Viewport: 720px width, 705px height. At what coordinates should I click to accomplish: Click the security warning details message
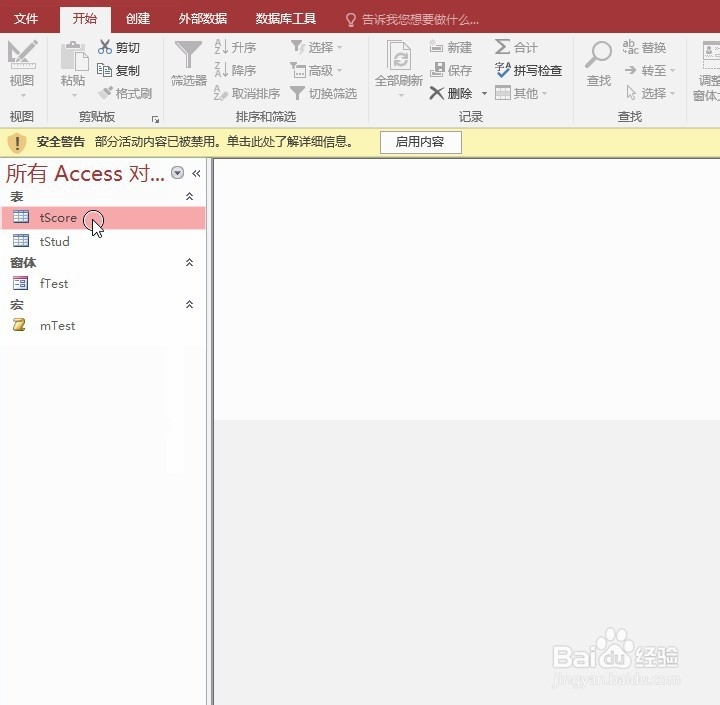point(224,142)
